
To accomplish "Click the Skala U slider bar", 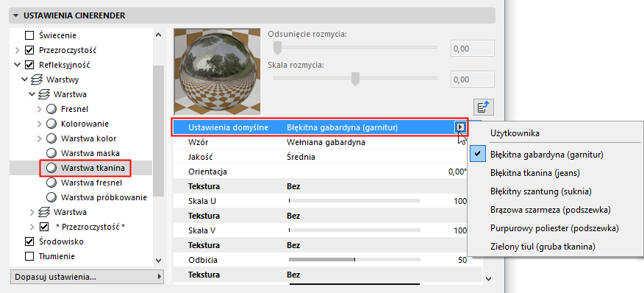I will click(354, 201).
